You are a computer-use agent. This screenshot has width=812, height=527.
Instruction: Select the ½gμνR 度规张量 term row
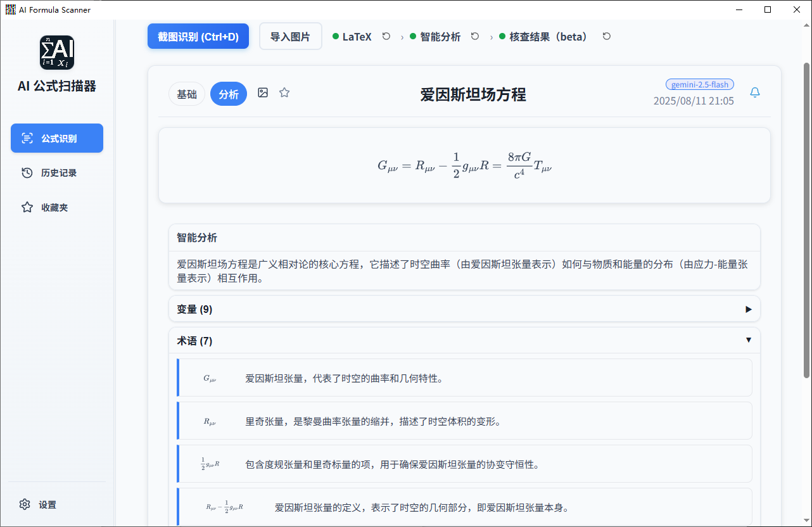coord(464,464)
